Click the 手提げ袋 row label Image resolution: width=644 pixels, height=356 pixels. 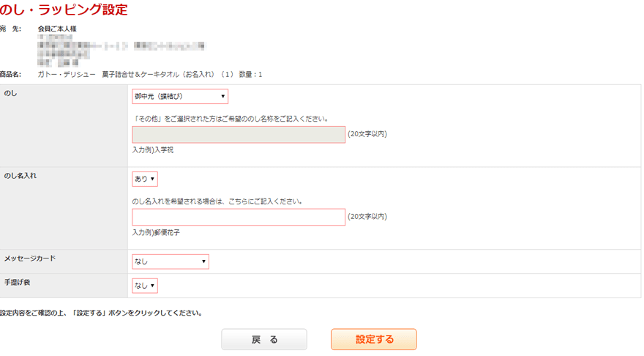tap(18, 282)
